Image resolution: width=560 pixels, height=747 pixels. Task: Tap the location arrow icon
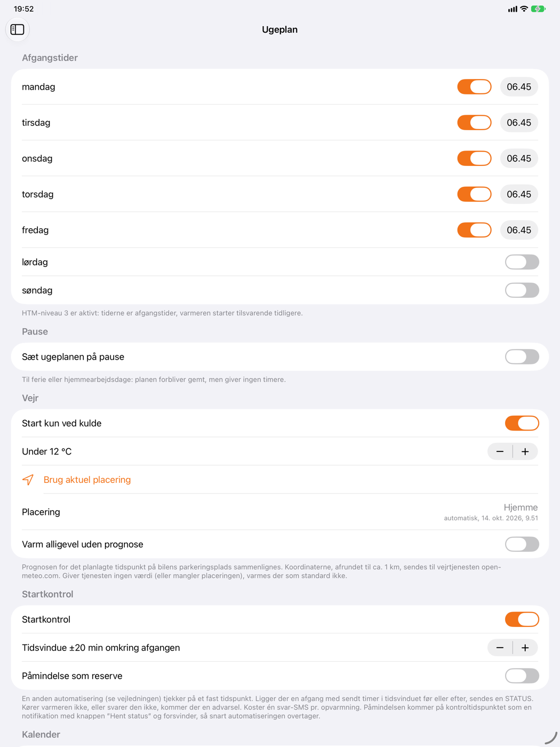tap(28, 480)
